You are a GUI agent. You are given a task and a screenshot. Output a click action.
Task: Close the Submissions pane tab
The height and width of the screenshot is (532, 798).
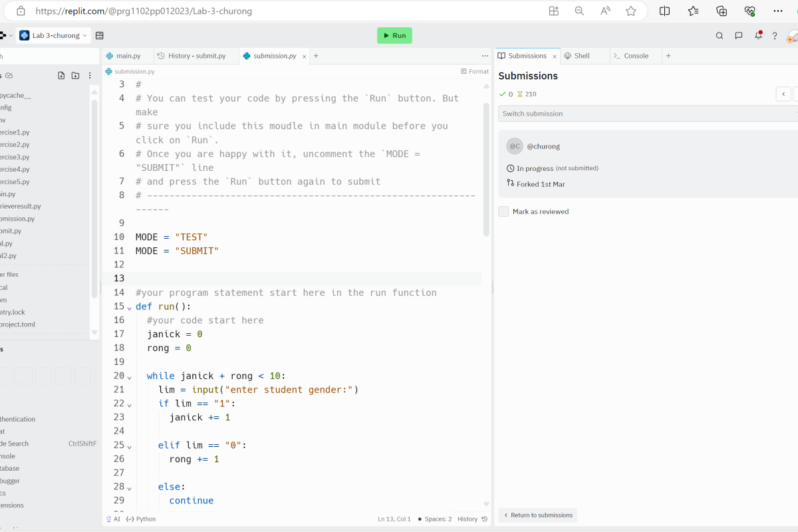point(555,57)
